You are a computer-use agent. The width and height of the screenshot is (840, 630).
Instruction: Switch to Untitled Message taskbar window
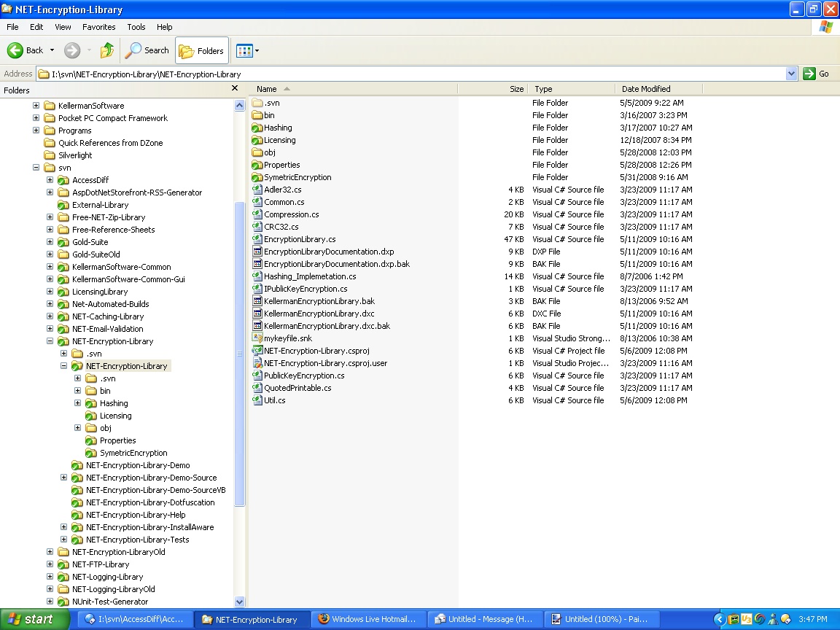click(x=486, y=619)
